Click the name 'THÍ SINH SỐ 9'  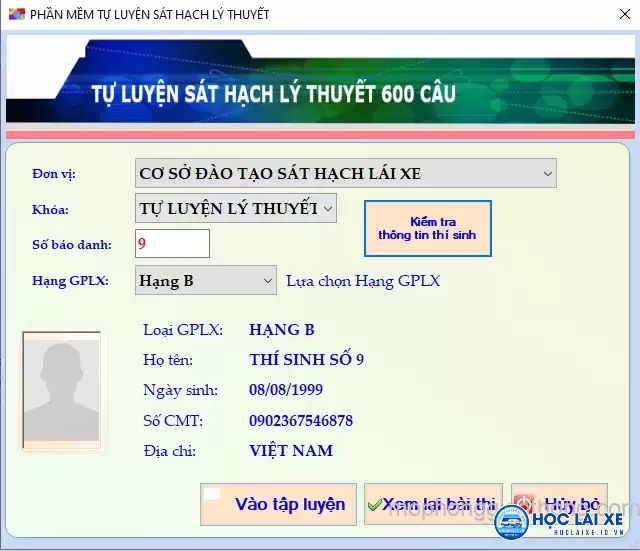[x=306, y=359]
